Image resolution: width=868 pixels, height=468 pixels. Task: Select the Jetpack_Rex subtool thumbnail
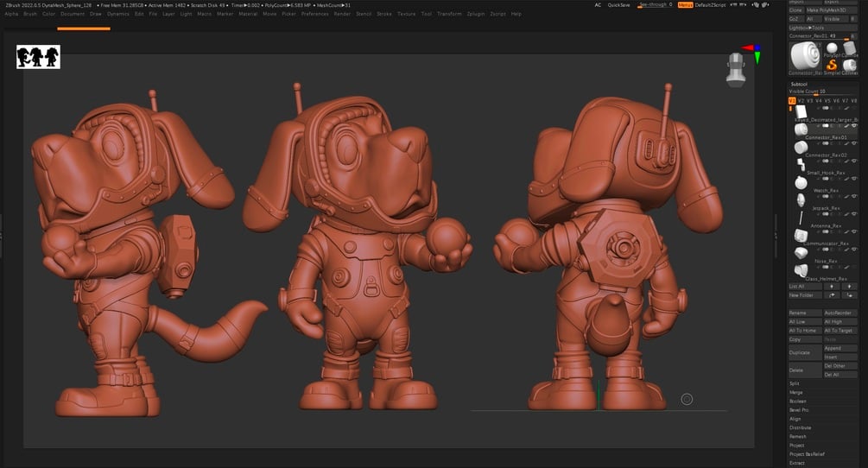click(x=801, y=199)
